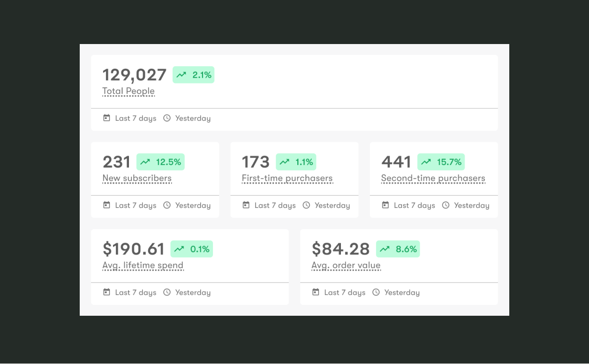Click the calendar icon on Avg. order value card

(316, 292)
